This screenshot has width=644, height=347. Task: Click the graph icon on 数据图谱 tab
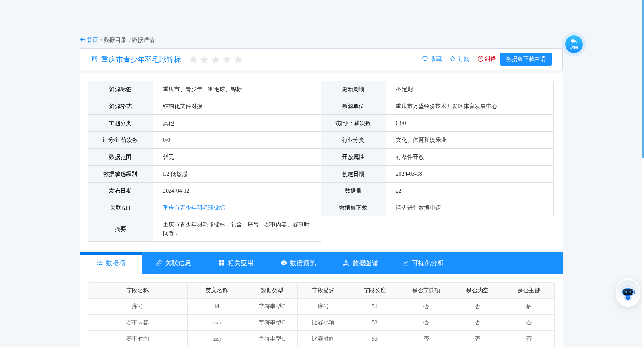click(x=346, y=263)
